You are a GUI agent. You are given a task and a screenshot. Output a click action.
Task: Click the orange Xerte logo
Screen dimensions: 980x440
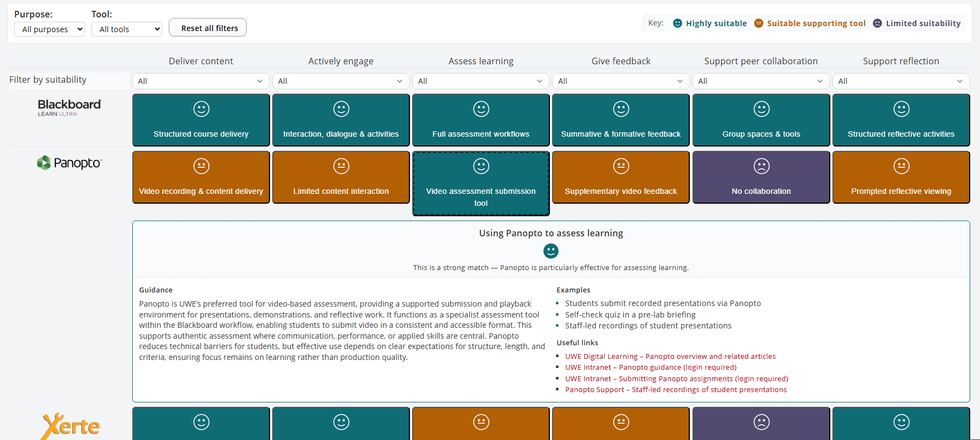click(71, 426)
